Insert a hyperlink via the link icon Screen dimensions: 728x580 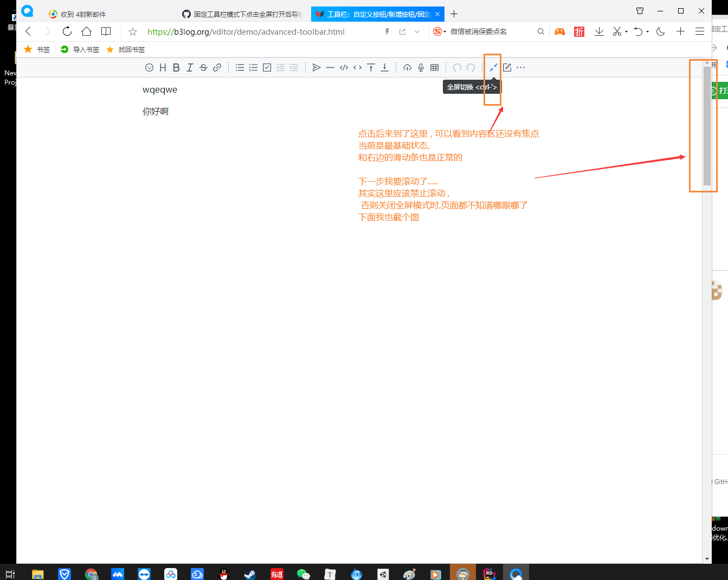coord(217,67)
